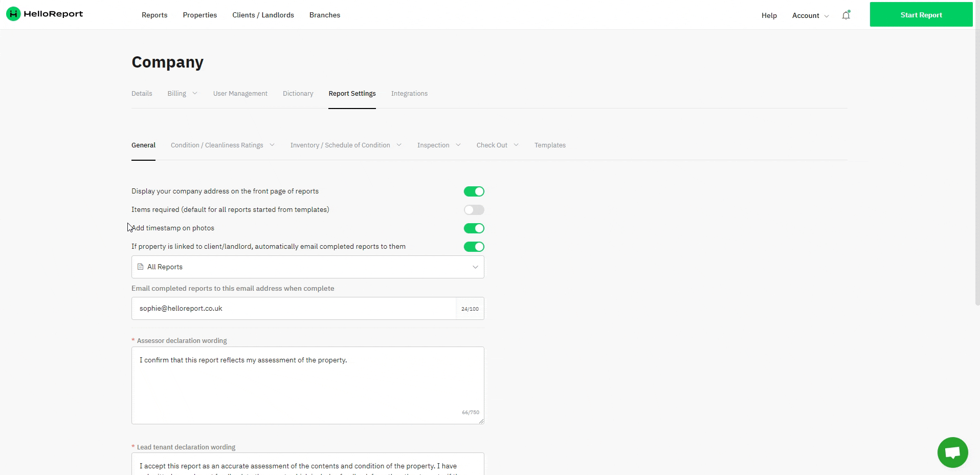
Task: Expand Inventory / Schedule of Condition submenu
Action: coord(346,145)
